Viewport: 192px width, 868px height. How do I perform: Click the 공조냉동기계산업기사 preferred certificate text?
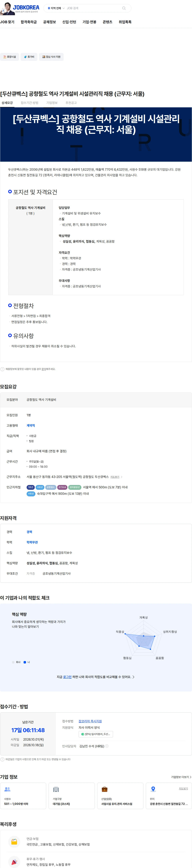pos(56,574)
